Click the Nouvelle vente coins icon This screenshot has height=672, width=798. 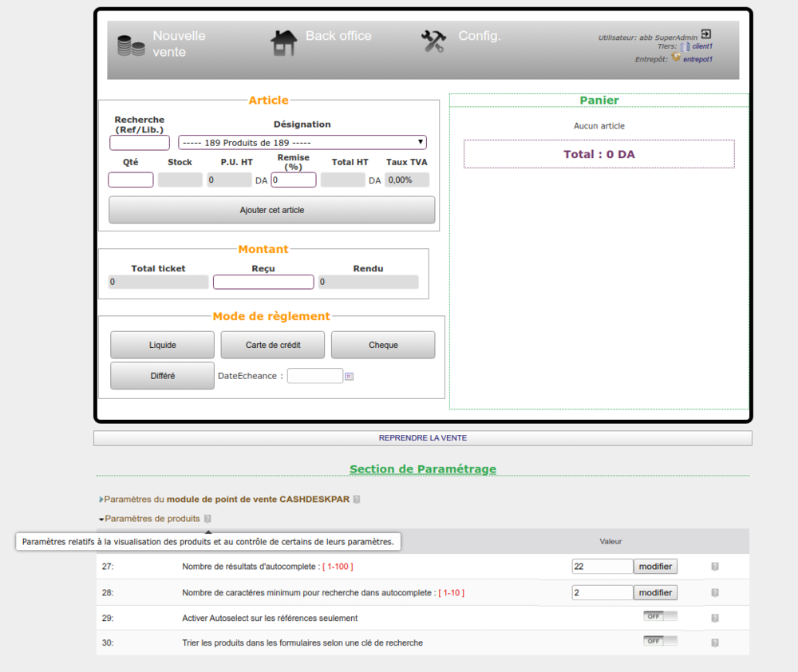click(x=131, y=45)
